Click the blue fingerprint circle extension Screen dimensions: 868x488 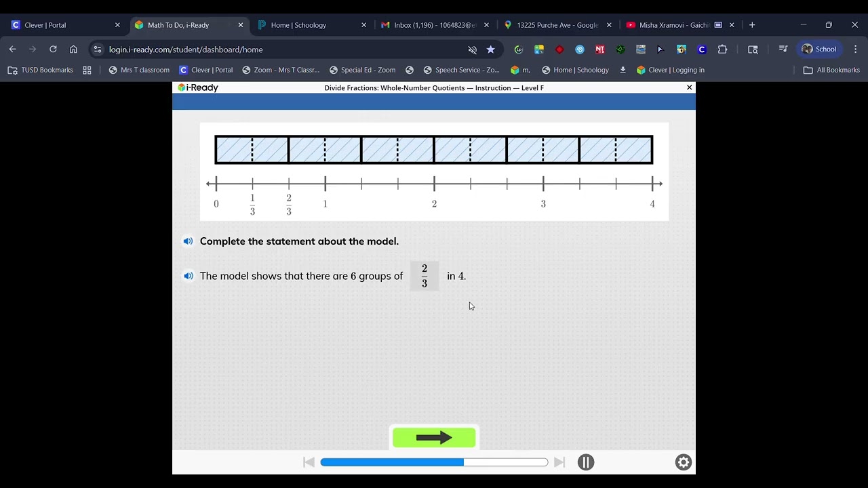(580, 49)
